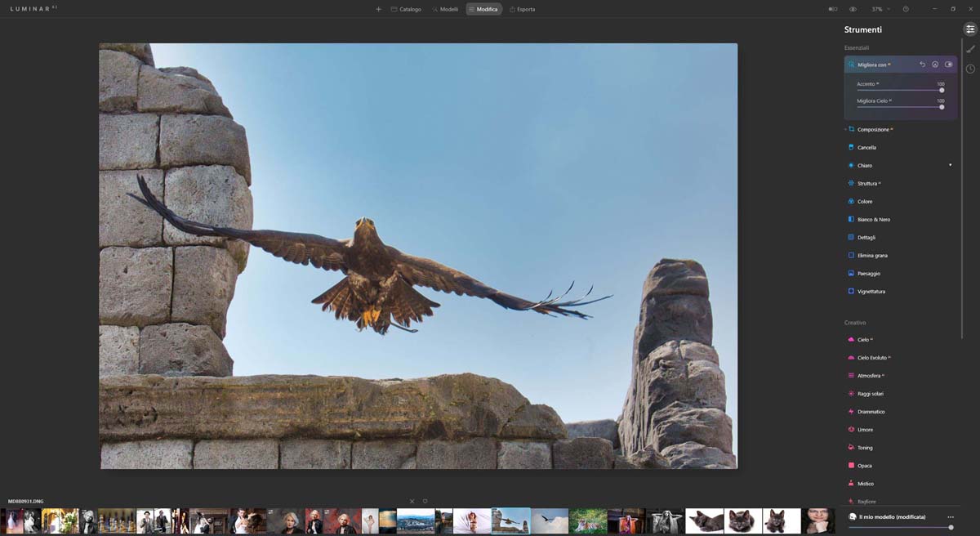The width and height of the screenshot is (980, 536).
Task: Open the three-dots menu of Il mio modello
Action: (951, 517)
